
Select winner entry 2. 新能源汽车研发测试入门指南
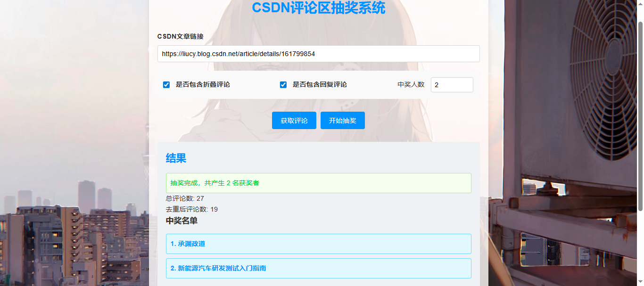tap(318, 268)
